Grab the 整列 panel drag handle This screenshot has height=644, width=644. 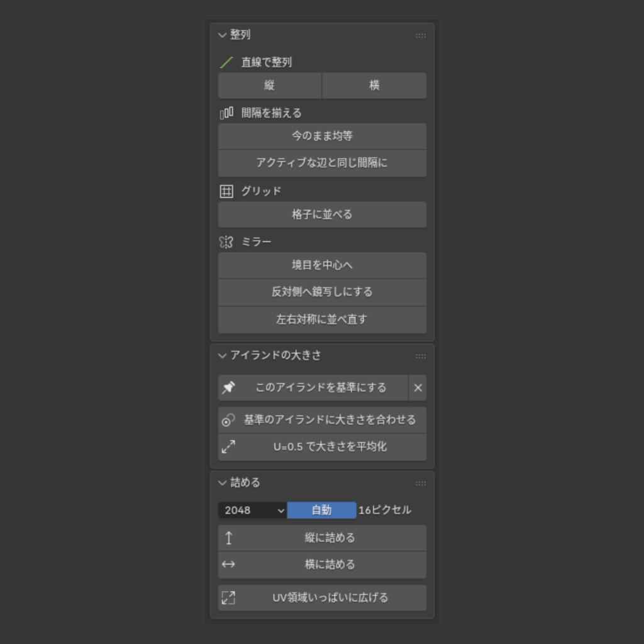421,36
